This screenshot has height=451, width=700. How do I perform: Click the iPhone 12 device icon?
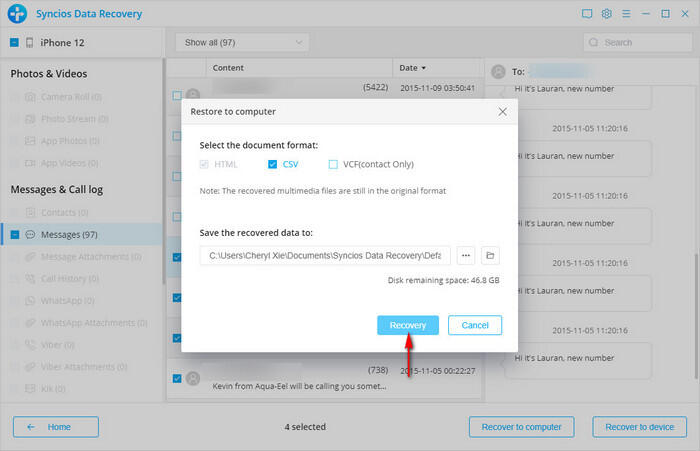click(x=30, y=42)
